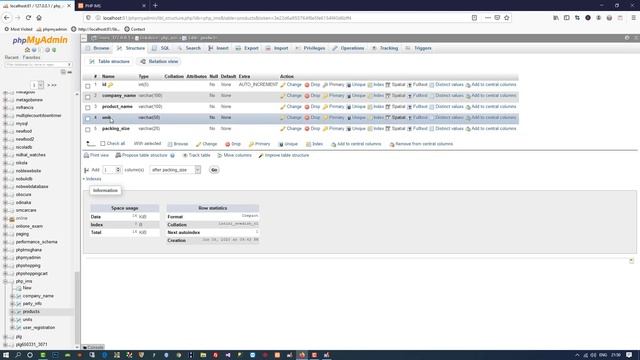The width and height of the screenshot is (640, 360).
Task: Click Recent in navigation panel
Action: 11,58
